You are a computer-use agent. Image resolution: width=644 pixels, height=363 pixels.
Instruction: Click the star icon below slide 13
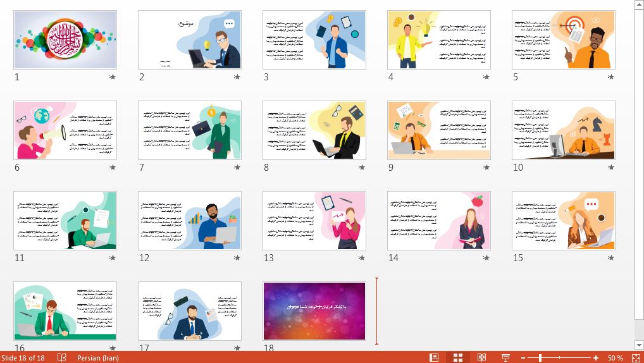coord(362,258)
